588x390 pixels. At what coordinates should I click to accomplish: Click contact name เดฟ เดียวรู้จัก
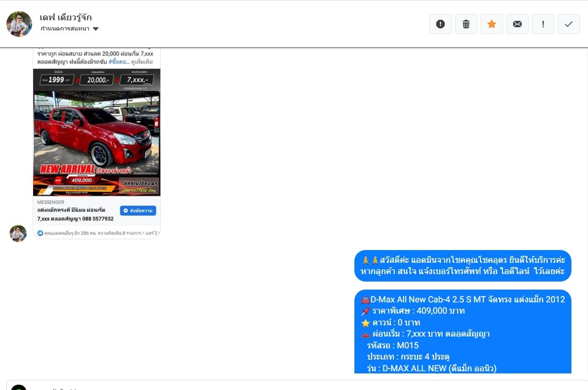click(x=66, y=17)
